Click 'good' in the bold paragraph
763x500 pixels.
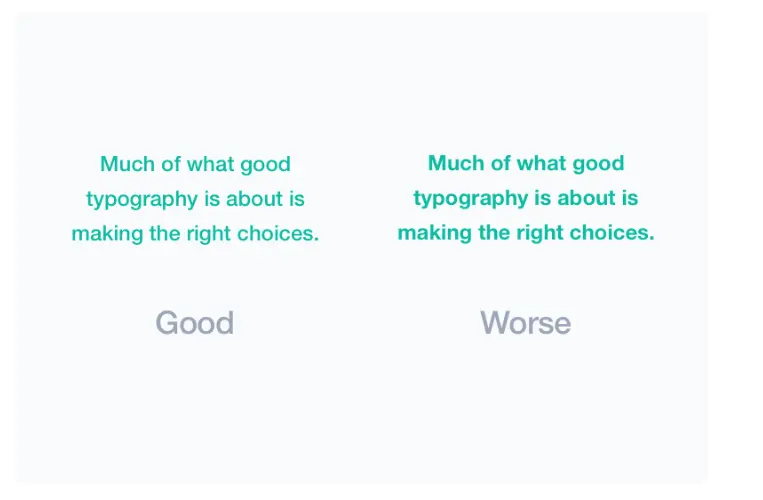click(x=598, y=163)
